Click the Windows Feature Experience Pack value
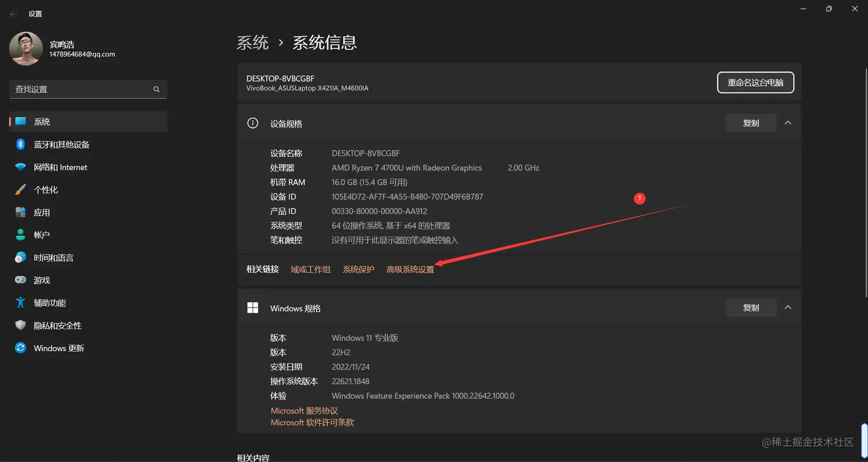 point(423,396)
